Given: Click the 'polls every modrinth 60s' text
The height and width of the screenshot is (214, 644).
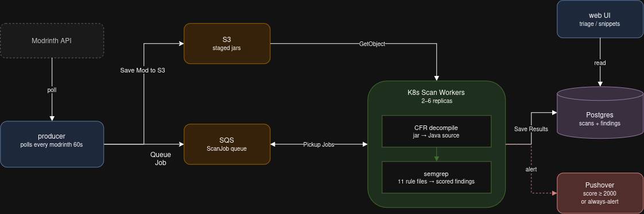Looking at the screenshot, I should tap(52, 145).
